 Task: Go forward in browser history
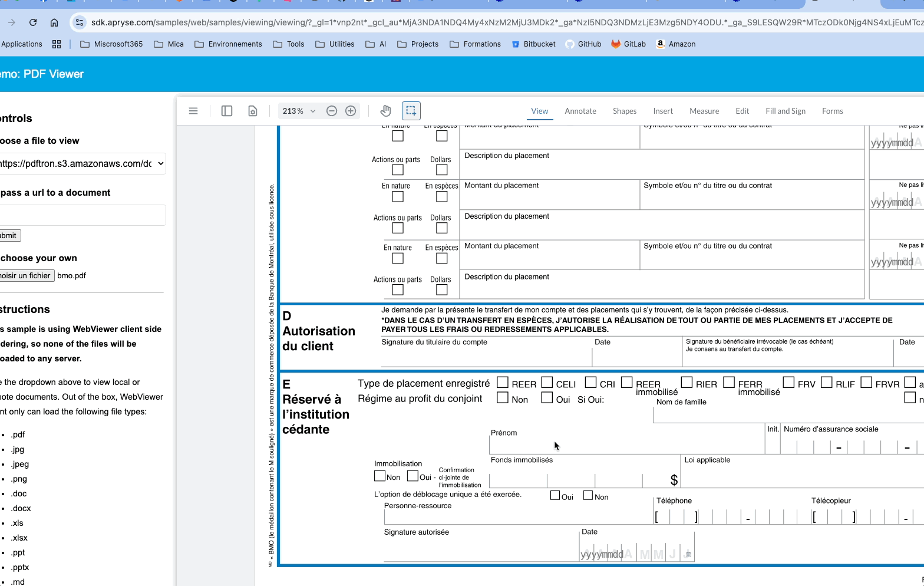(12, 22)
